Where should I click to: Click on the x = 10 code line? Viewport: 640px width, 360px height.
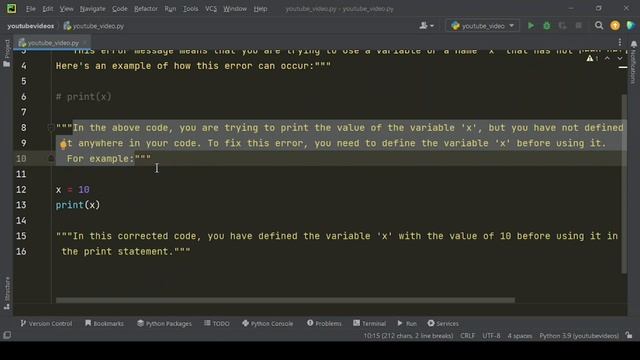(x=73, y=190)
